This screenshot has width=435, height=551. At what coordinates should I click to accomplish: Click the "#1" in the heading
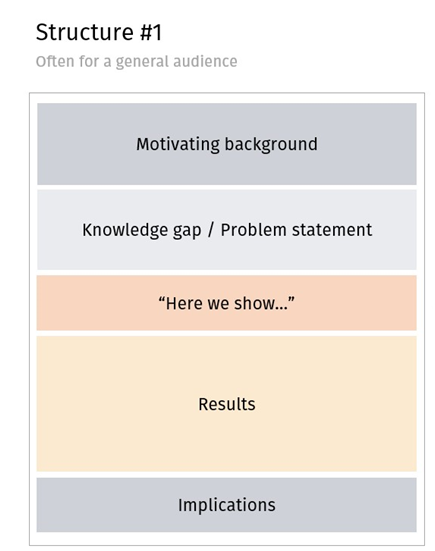151,32
